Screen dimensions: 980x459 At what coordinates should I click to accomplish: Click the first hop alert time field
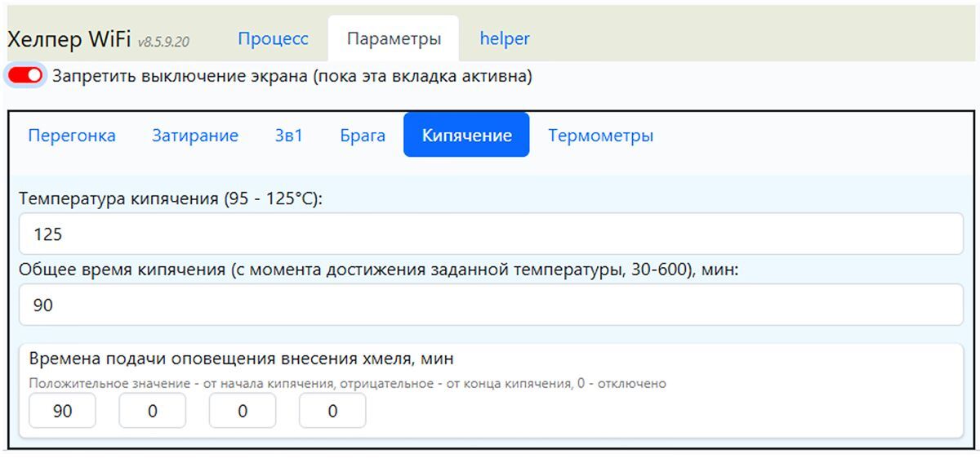point(62,411)
